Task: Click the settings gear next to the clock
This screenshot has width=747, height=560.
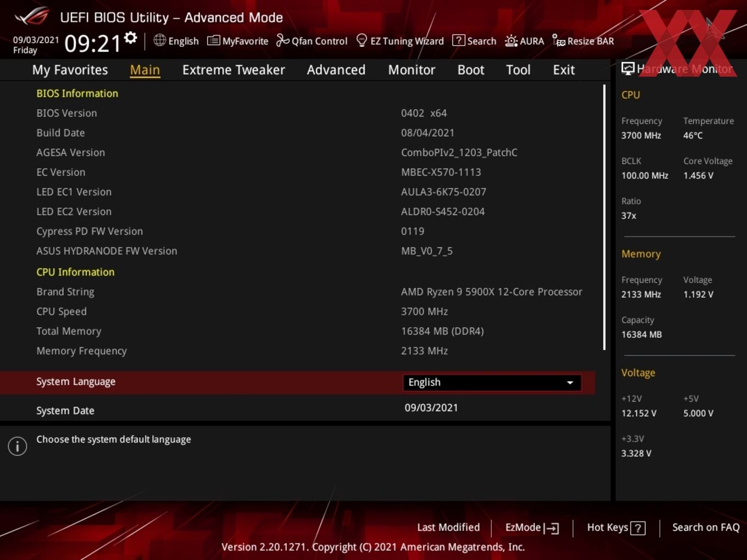Action: [x=131, y=38]
